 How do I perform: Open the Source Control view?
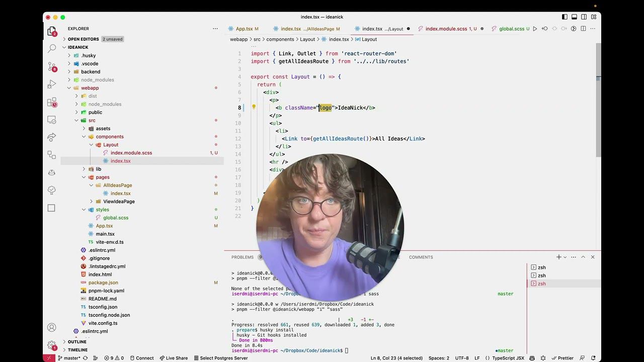coord(51,66)
